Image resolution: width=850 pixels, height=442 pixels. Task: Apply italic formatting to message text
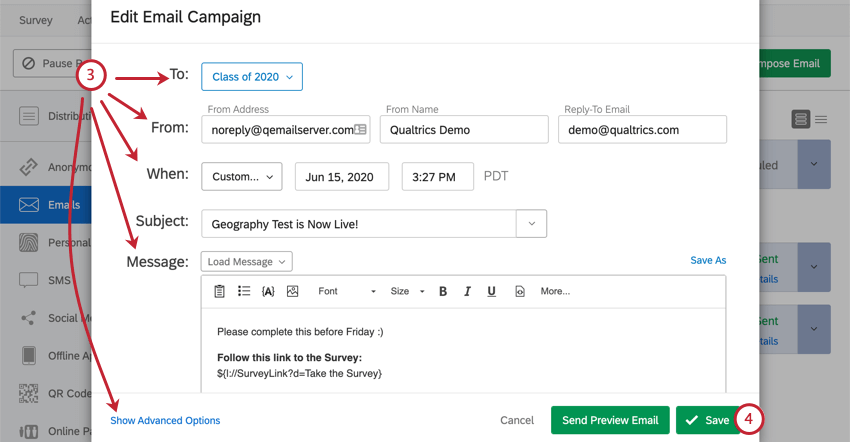[467, 291]
